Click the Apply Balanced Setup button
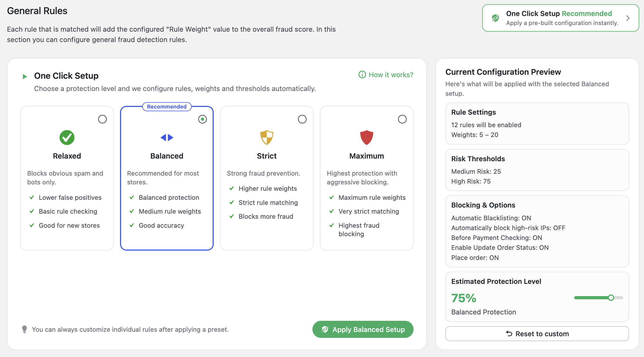This screenshot has width=644, height=357. [363, 329]
